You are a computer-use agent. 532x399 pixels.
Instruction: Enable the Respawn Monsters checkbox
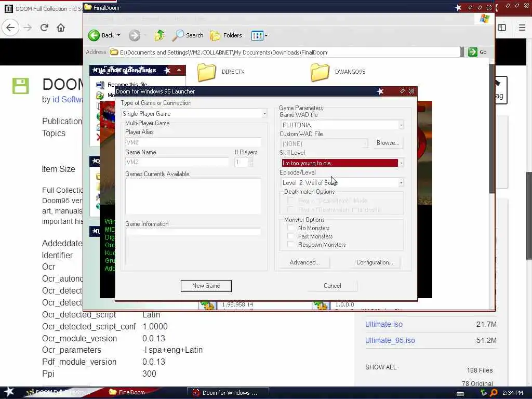point(291,244)
